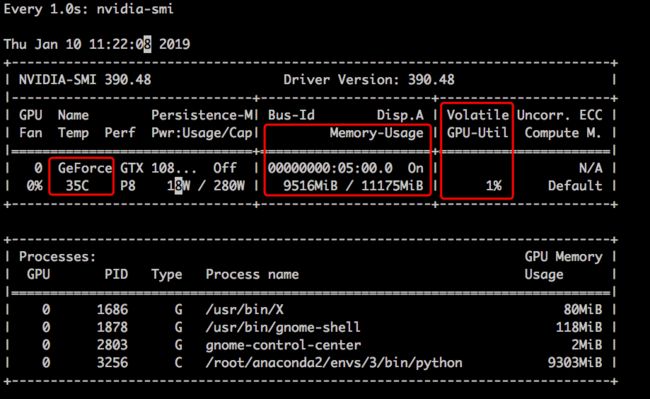Click the Memory-Usage column header
650x399 pixels.
click(376, 133)
